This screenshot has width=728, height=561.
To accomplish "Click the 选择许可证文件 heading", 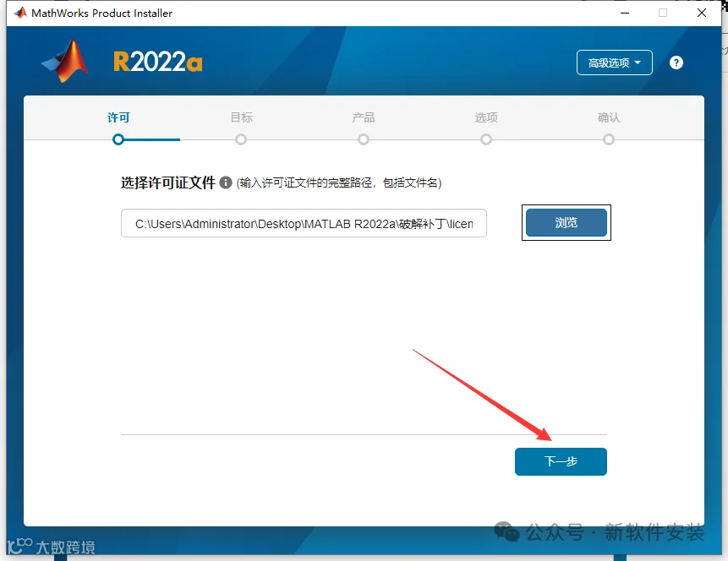I will (168, 182).
